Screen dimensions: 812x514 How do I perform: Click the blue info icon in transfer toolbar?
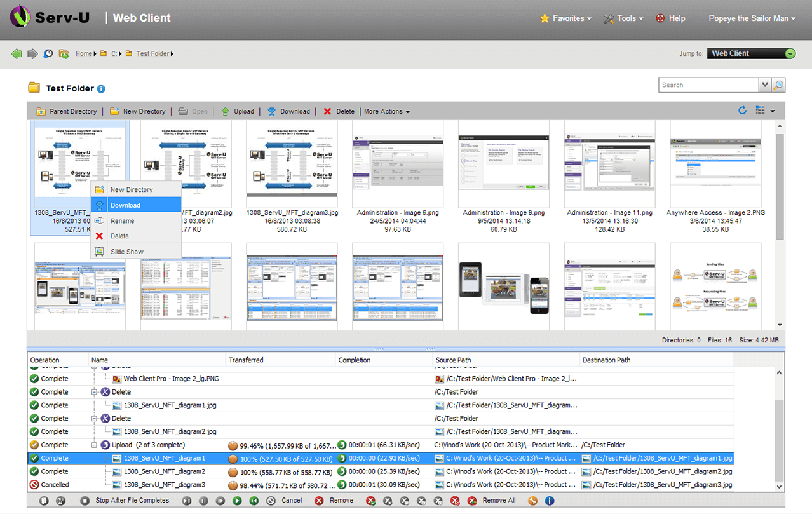point(550,501)
